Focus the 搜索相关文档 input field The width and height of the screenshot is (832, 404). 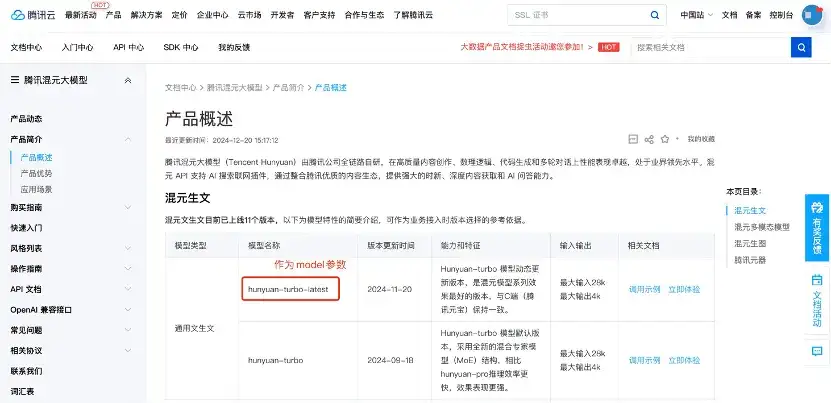[x=711, y=47]
